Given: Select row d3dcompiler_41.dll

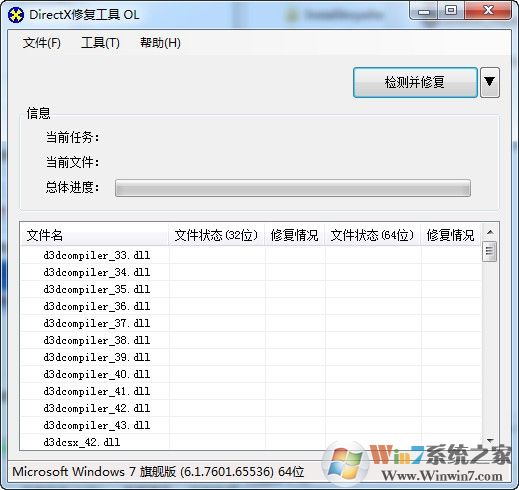Looking at the screenshot, I should pos(251,391).
